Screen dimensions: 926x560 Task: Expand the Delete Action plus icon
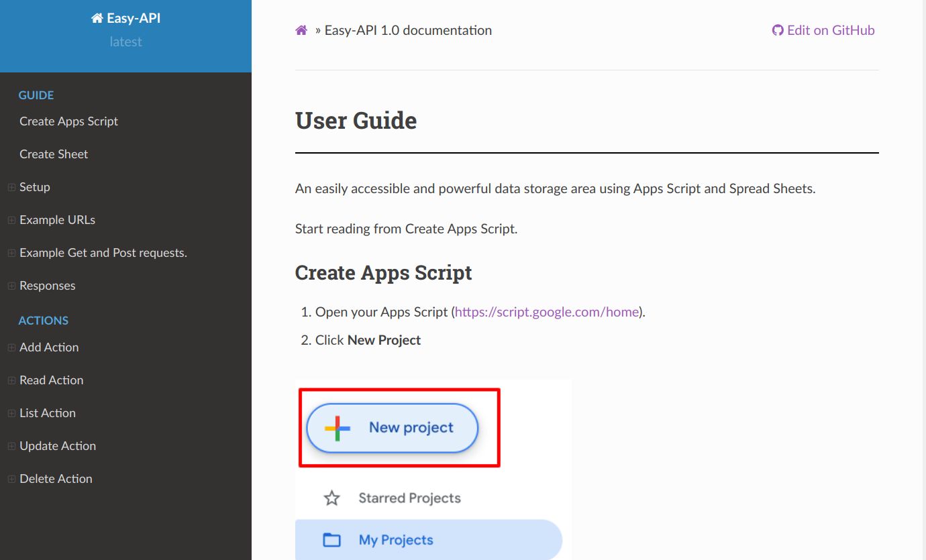click(11, 479)
